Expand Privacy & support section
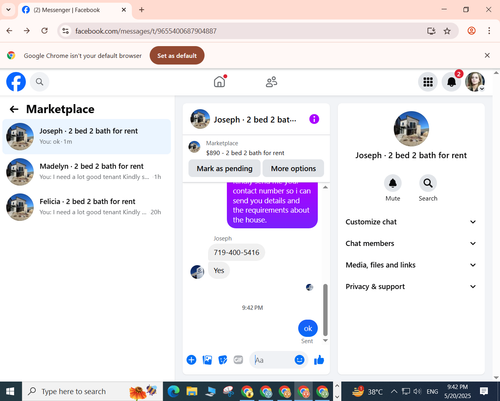The width and height of the screenshot is (500, 401). 411,287
